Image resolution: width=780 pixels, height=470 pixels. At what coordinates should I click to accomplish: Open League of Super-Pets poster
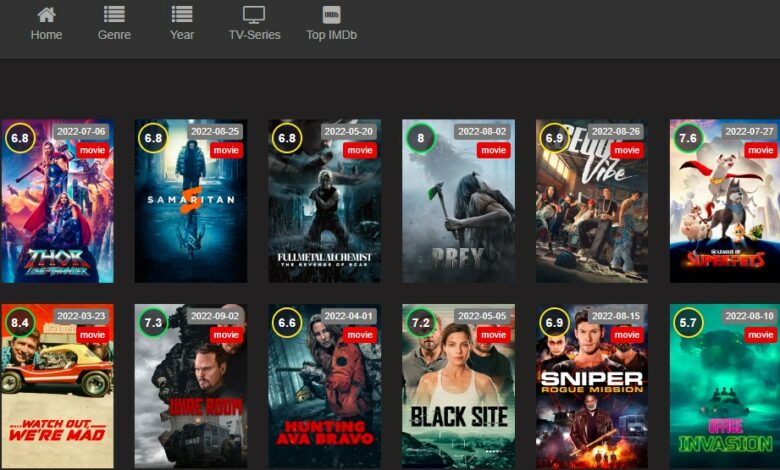[725, 201]
